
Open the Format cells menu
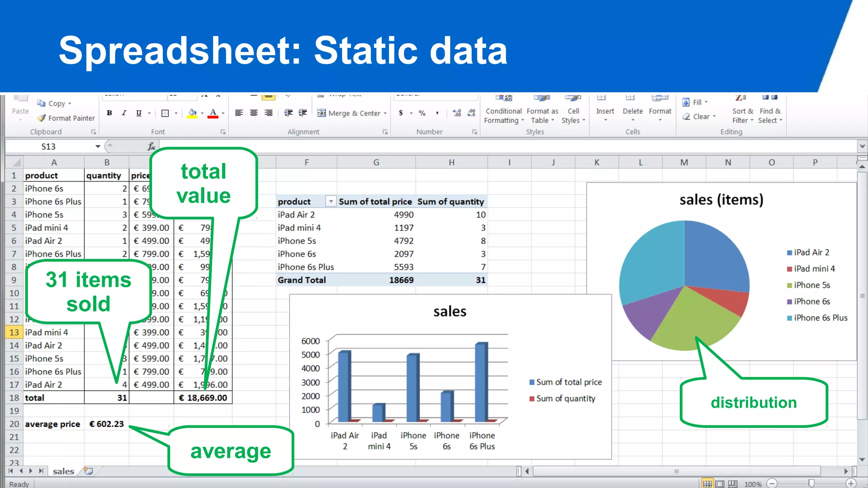(660, 108)
